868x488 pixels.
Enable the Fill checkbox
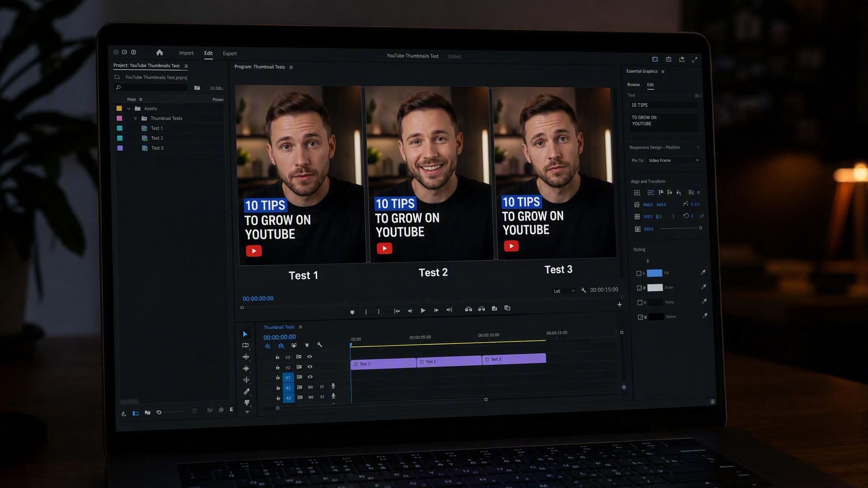coord(639,274)
